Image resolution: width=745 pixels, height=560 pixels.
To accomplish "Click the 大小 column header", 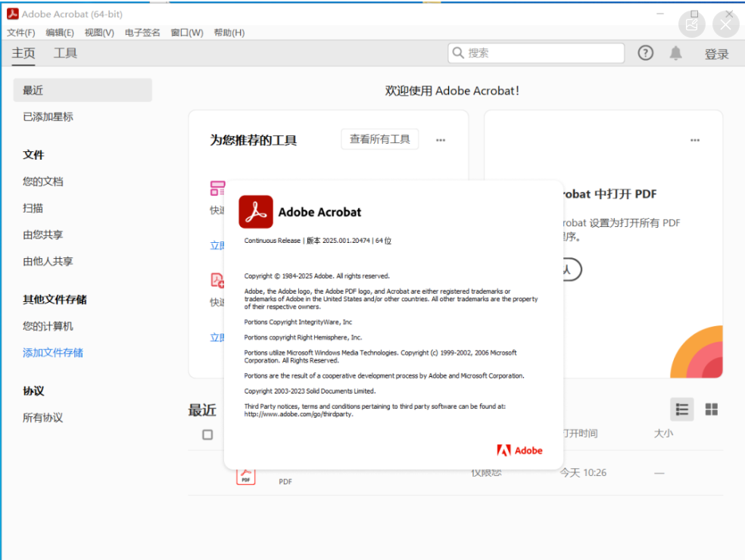I will click(663, 433).
